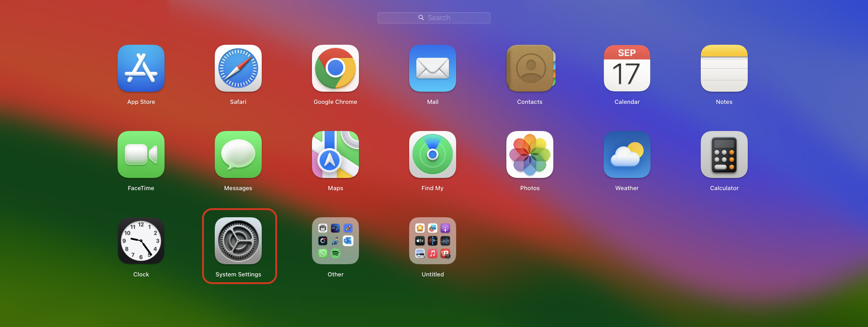Launch Maps application
The width and height of the screenshot is (868, 327).
point(335,154)
